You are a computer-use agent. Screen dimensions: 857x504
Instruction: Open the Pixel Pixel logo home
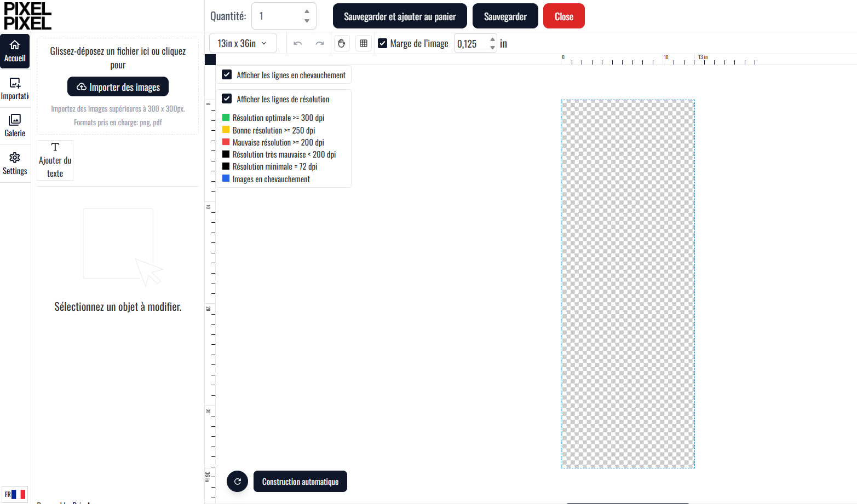[x=27, y=16]
